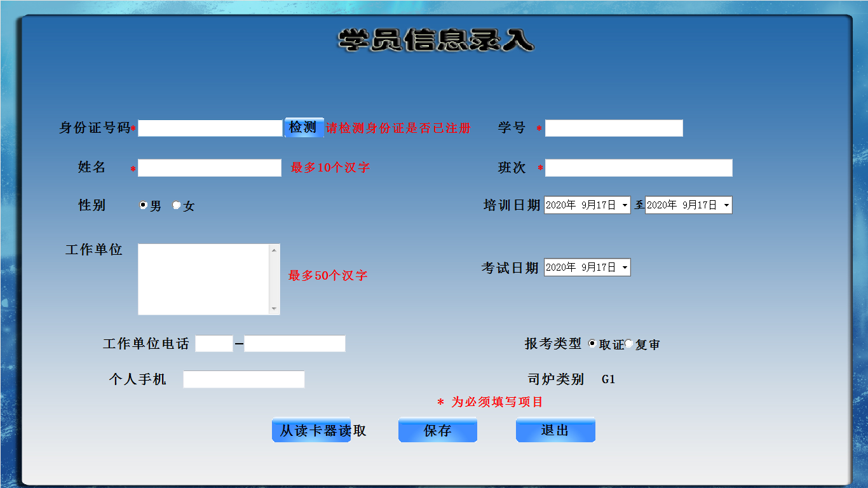Open the 培训日期 start date dropdown
The width and height of the screenshot is (868, 488).
point(625,205)
